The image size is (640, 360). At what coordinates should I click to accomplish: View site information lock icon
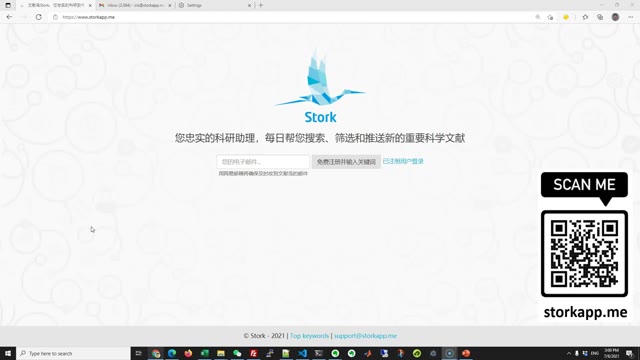pyautogui.click(x=55, y=17)
